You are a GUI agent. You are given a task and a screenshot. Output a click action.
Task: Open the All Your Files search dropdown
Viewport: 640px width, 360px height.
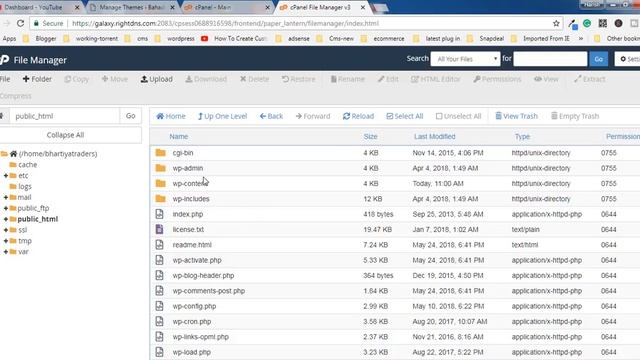[465, 59]
